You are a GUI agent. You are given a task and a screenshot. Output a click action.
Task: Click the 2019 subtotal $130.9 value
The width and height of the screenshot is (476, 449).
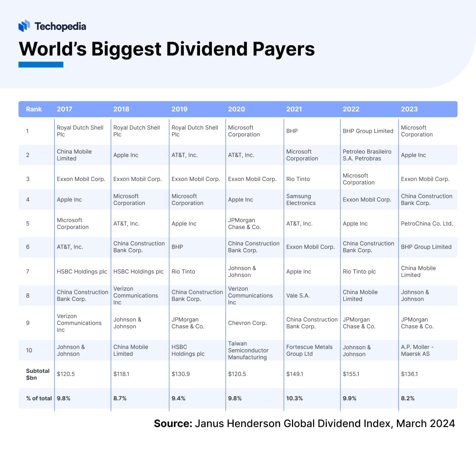point(180,374)
